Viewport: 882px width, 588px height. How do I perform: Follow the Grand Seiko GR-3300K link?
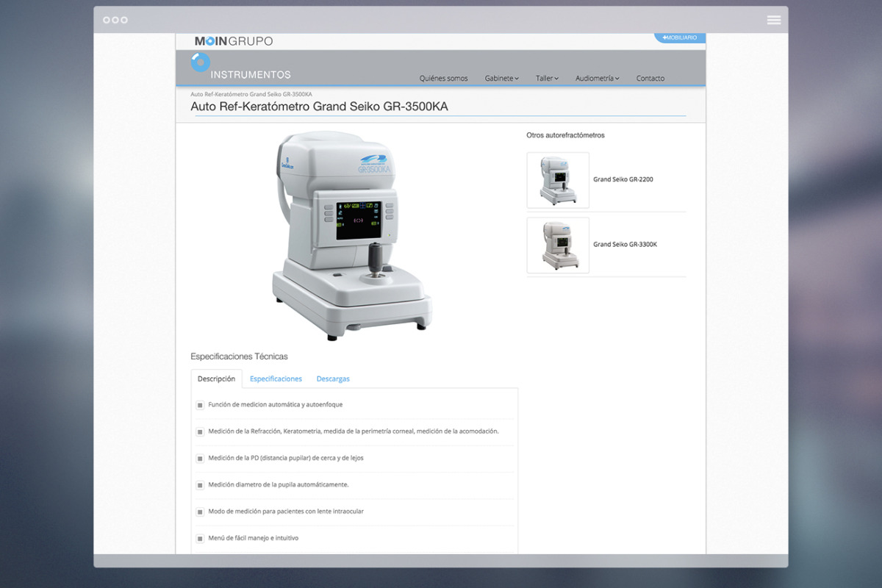[625, 244]
